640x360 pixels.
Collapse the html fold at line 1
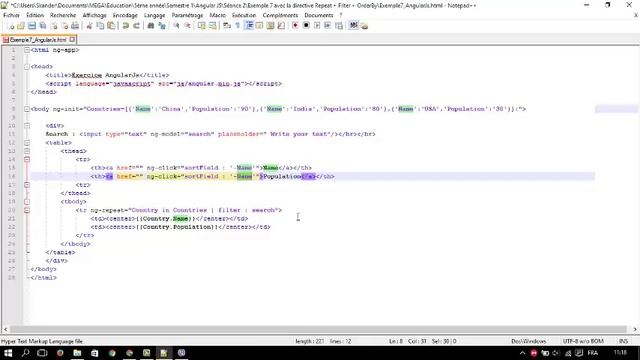27,50
